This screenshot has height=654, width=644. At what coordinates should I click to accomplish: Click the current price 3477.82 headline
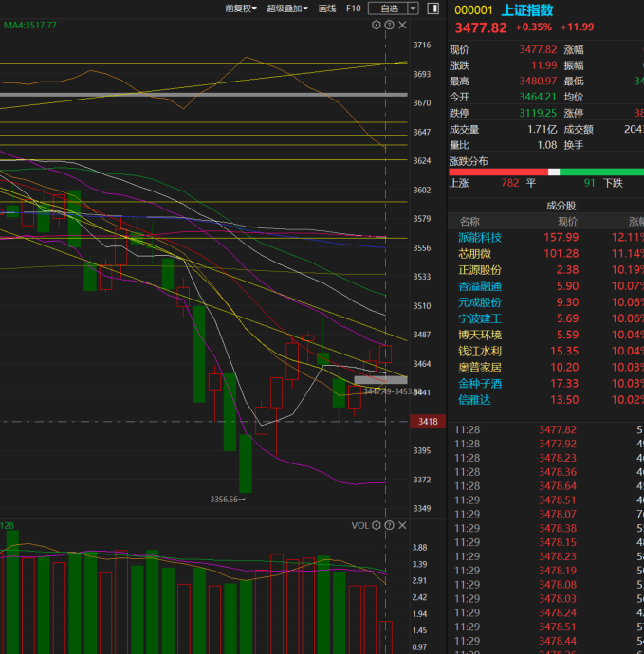click(480, 27)
